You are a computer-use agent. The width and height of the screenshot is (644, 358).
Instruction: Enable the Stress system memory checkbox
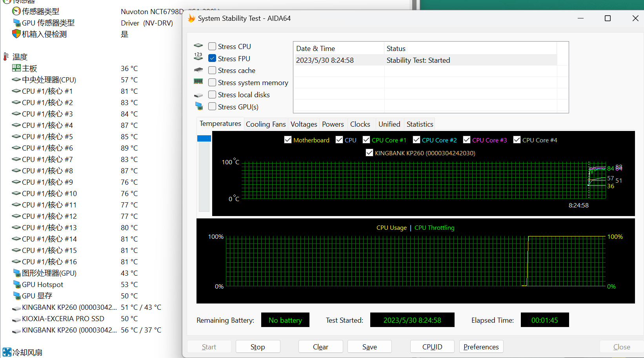pos(212,82)
